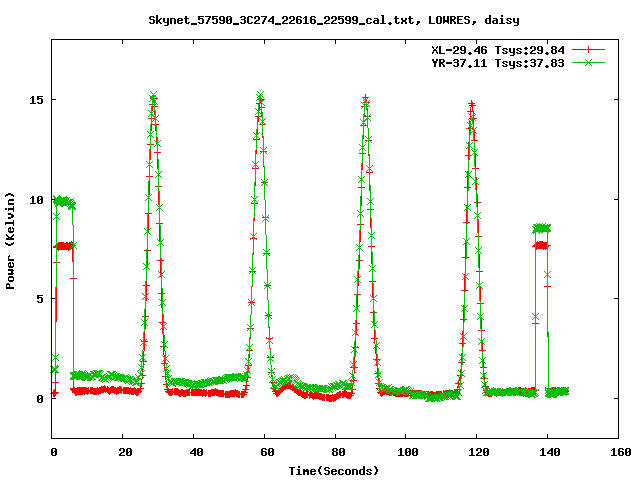This screenshot has width=640, height=480.
Task: Click the Power (Kelvin) y-axis label
Action: point(10,241)
